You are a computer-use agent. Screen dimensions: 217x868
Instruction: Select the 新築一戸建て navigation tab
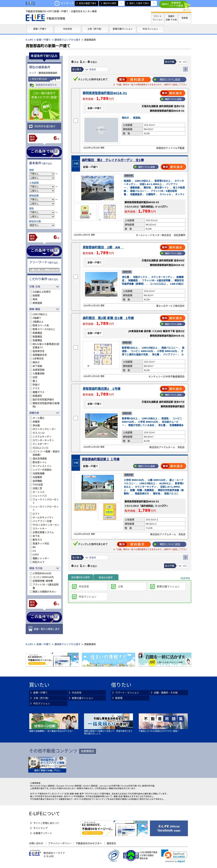point(40,29)
